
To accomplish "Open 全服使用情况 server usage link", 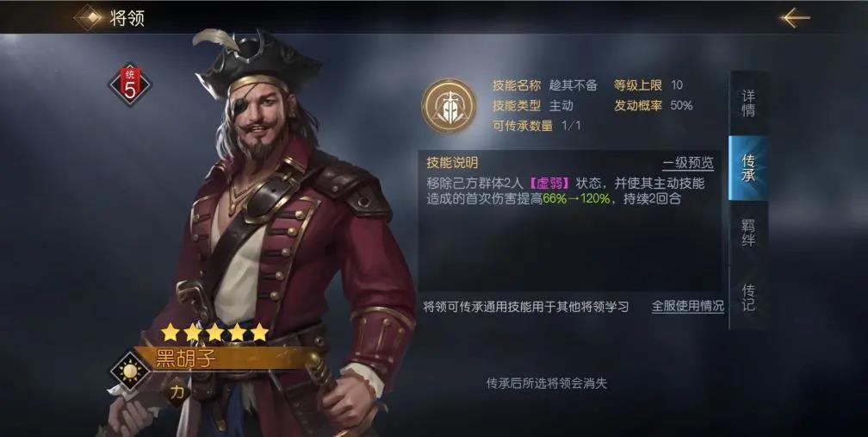I will [x=687, y=306].
